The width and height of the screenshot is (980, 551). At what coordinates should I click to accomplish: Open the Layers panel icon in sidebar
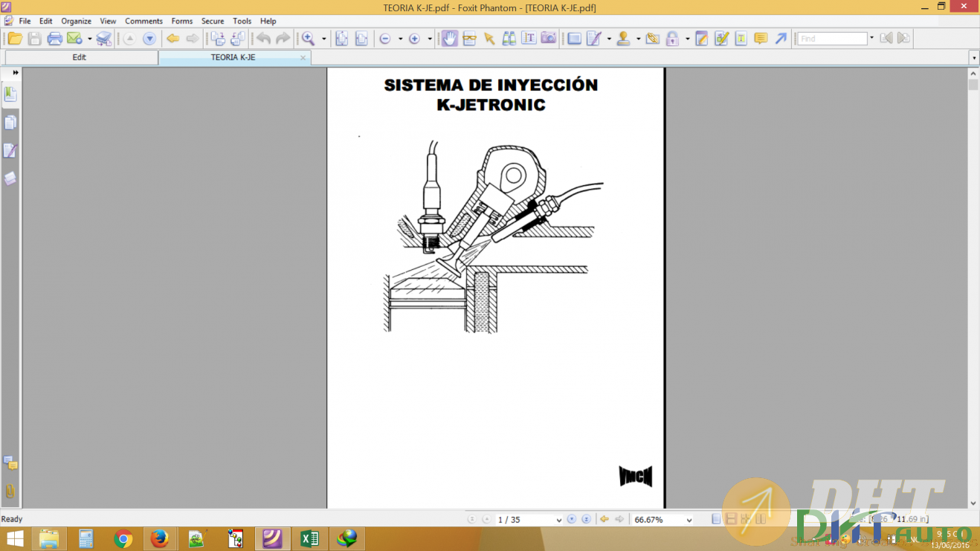click(x=10, y=178)
